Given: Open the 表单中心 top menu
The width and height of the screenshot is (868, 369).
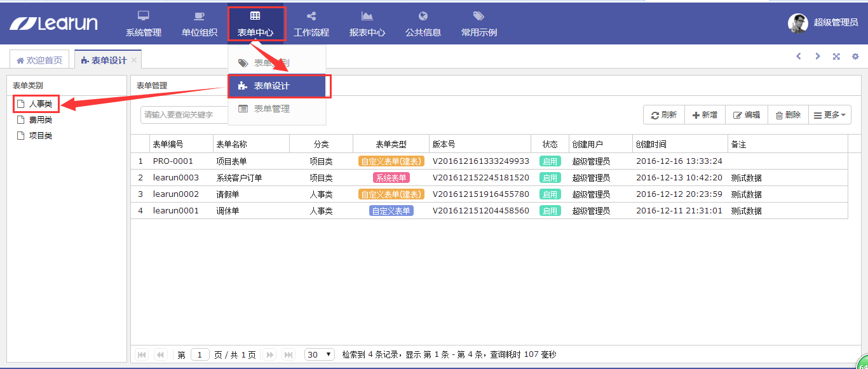Looking at the screenshot, I should tap(255, 23).
